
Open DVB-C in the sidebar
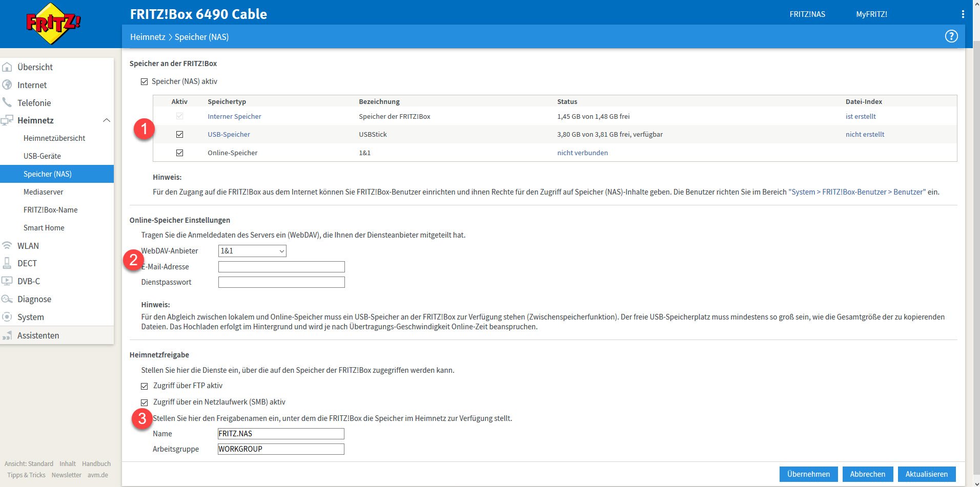tap(29, 281)
